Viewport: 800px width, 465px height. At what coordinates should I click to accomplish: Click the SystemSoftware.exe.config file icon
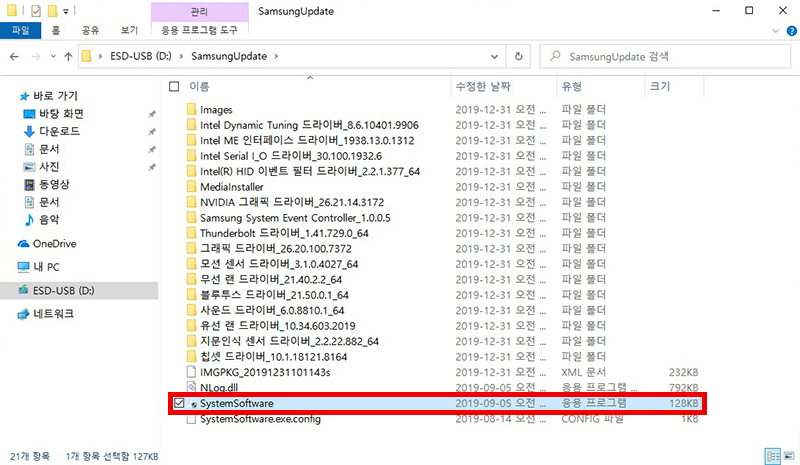tap(191, 419)
